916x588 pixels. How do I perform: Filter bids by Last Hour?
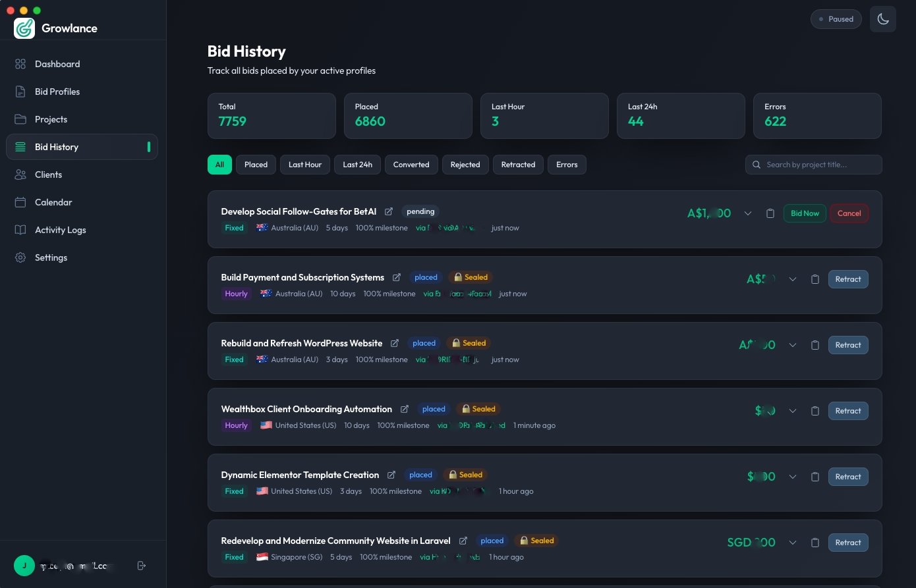point(305,165)
